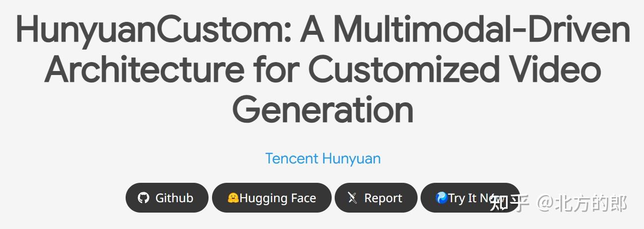Click the 'Report' text label
The width and height of the screenshot is (644, 229).
click(x=383, y=198)
